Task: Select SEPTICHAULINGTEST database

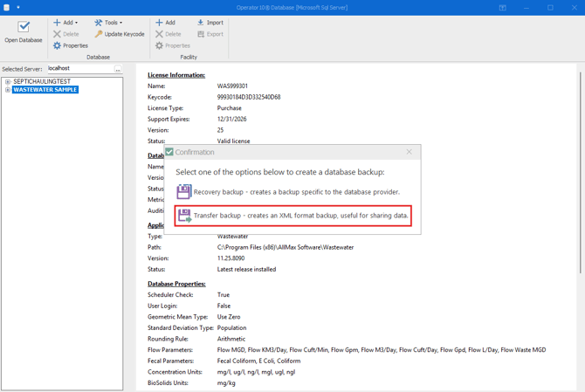Action: tap(42, 82)
